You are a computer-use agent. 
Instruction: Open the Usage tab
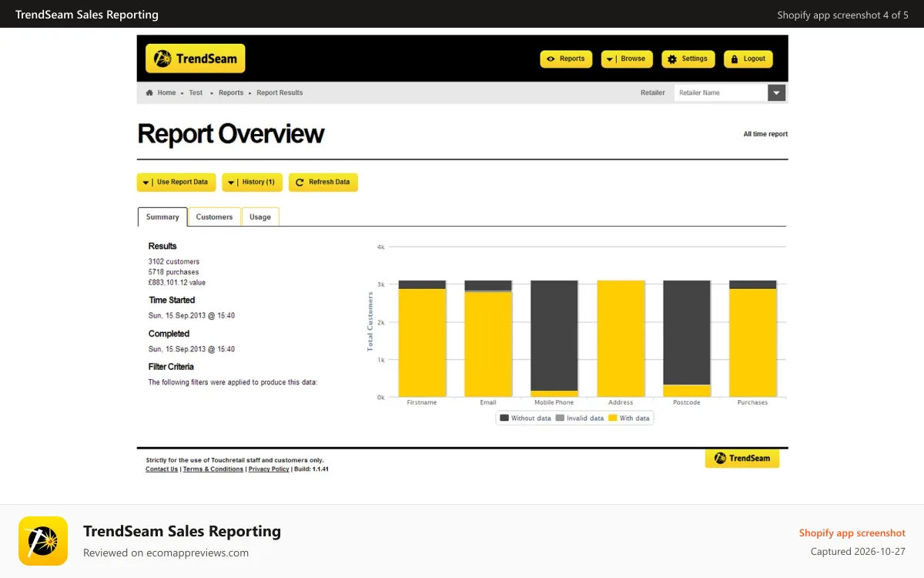point(260,217)
